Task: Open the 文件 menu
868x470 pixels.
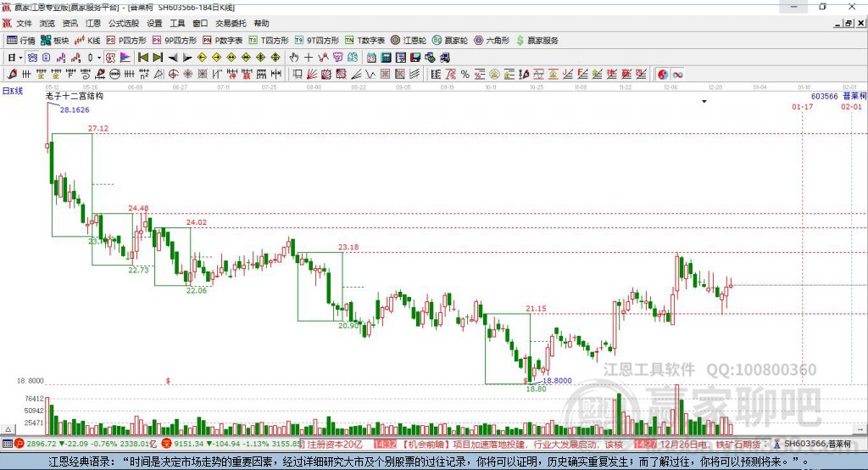Action: pyautogui.click(x=24, y=23)
